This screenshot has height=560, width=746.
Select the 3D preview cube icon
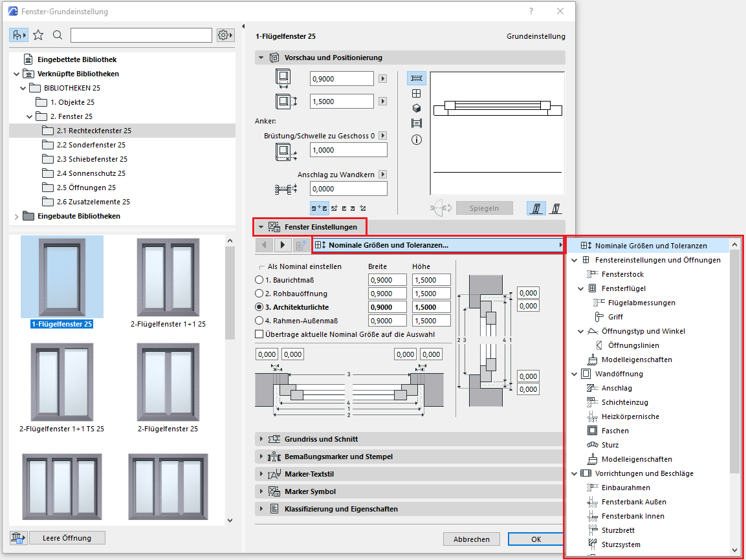pyautogui.click(x=417, y=108)
